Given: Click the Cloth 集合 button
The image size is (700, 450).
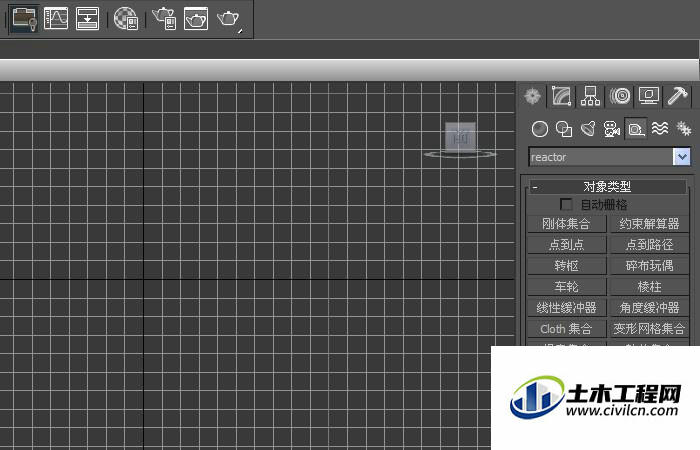Looking at the screenshot, I should [567, 329].
